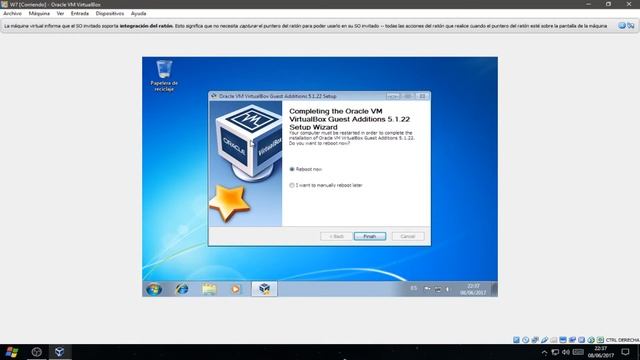Expand host system tray hidden icons chevron
This screenshot has height=360, width=640.
[544, 352]
